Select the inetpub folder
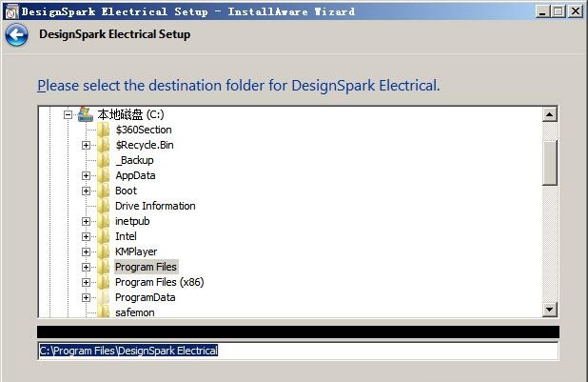Image resolution: width=588 pixels, height=382 pixels. [x=132, y=221]
